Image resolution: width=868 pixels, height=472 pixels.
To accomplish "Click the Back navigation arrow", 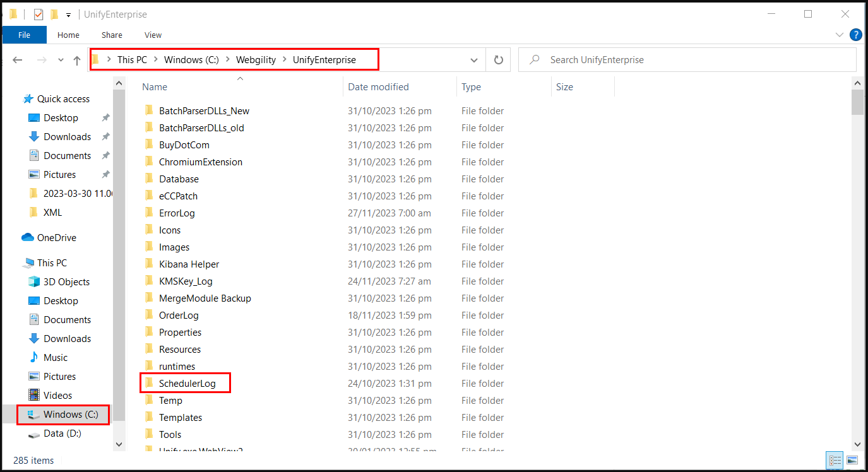I will pos(18,60).
